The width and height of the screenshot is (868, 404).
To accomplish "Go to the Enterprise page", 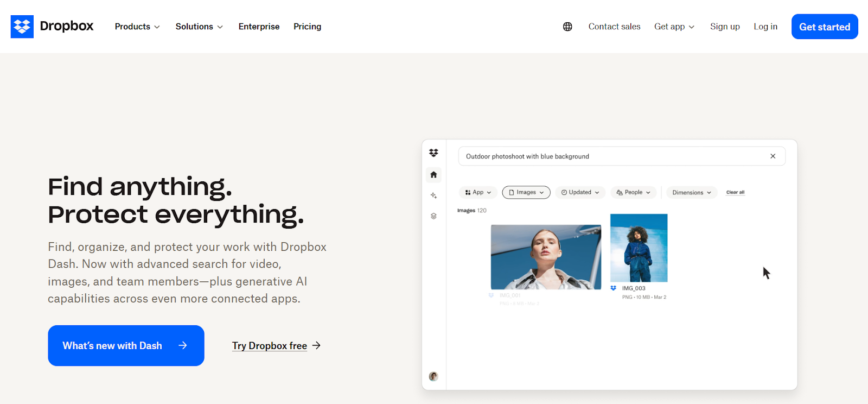I will click(259, 27).
